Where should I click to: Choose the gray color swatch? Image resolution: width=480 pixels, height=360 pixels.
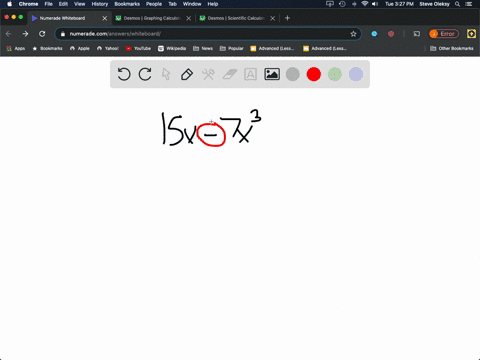pyautogui.click(x=293, y=74)
